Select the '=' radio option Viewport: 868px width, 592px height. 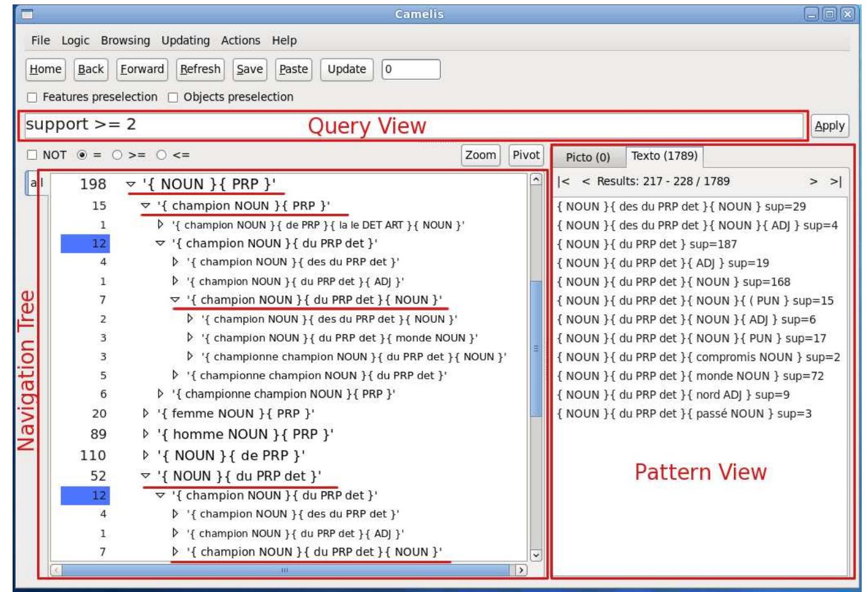click(82, 155)
